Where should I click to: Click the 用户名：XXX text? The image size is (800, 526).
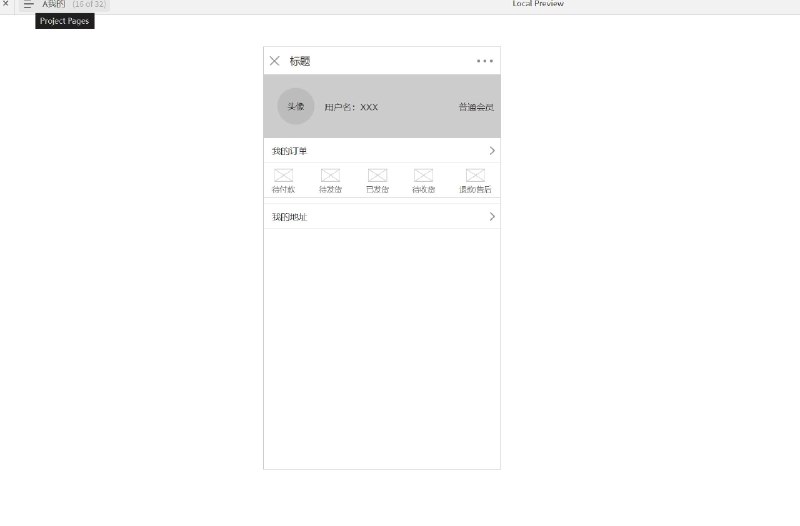351,107
